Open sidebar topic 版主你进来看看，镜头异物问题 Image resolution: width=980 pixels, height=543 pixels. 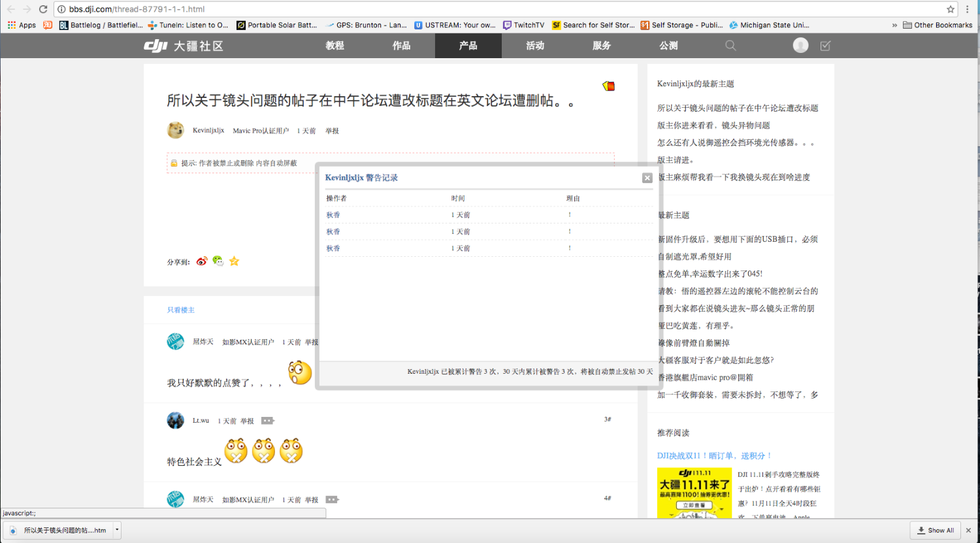point(713,125)
